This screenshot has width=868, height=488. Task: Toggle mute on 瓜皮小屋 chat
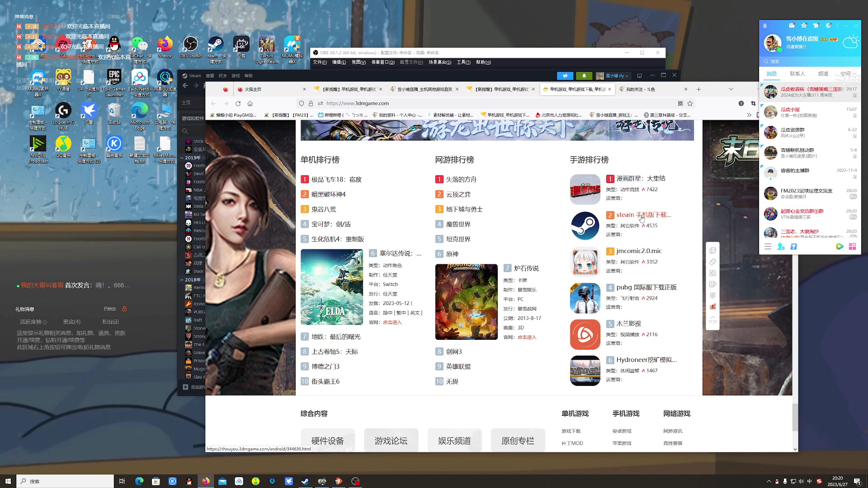click(x=854, y=116)
